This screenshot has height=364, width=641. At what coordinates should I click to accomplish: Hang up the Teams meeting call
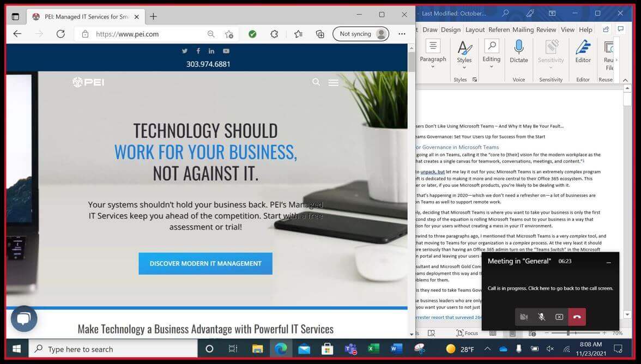[577, 317]
